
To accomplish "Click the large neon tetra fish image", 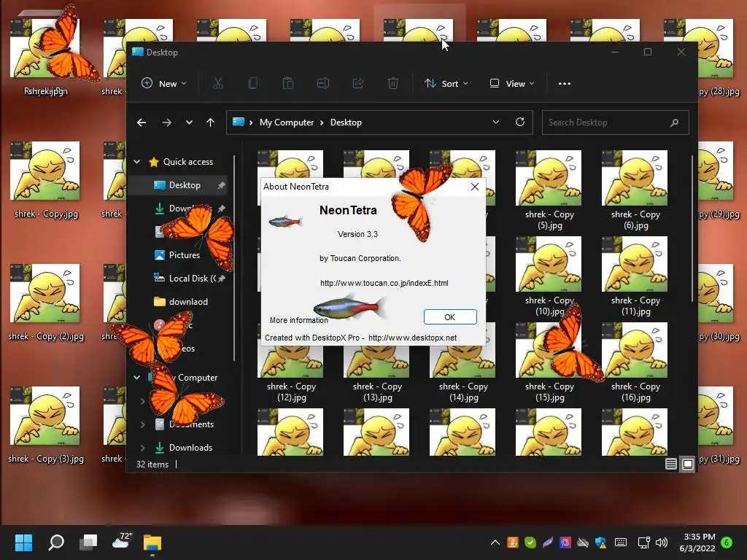I will pos(349,308).
